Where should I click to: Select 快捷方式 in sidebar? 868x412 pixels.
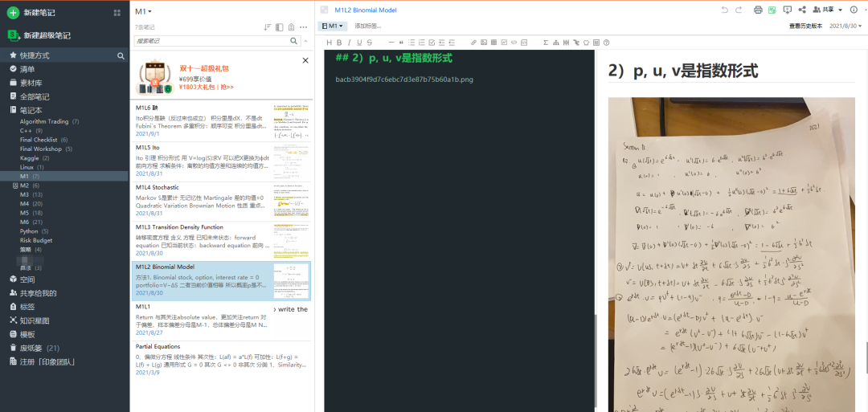coord(35,55)
